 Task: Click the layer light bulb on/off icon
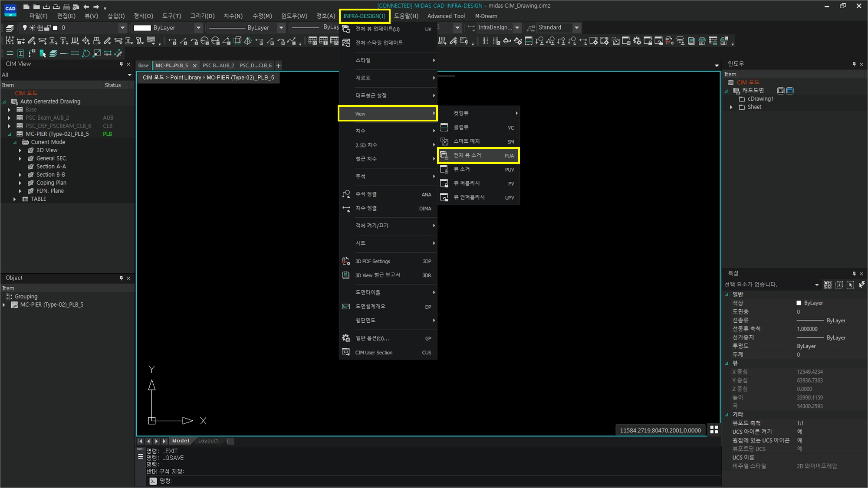pos(25,28)
